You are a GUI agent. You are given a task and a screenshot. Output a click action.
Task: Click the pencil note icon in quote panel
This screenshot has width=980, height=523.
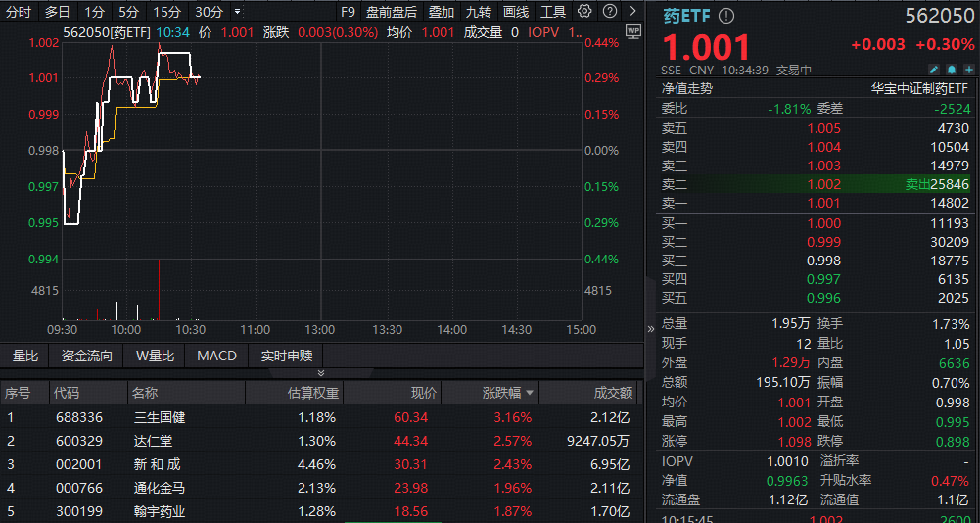coord(934,70)
